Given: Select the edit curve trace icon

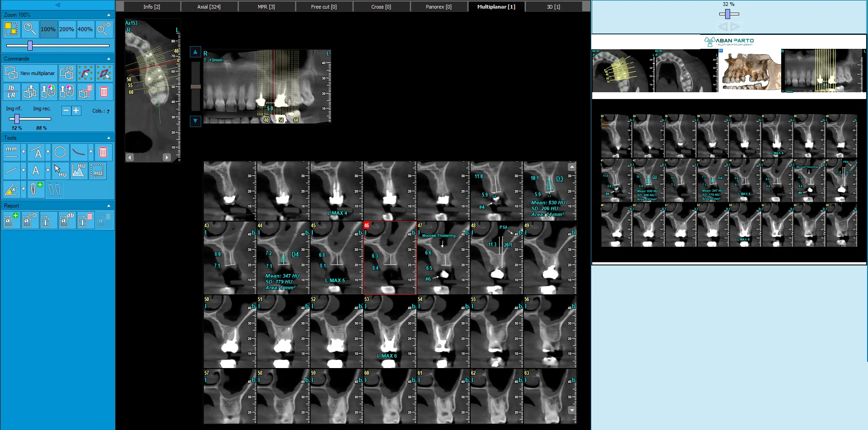Looking at the screenshot, I should 85,73.
